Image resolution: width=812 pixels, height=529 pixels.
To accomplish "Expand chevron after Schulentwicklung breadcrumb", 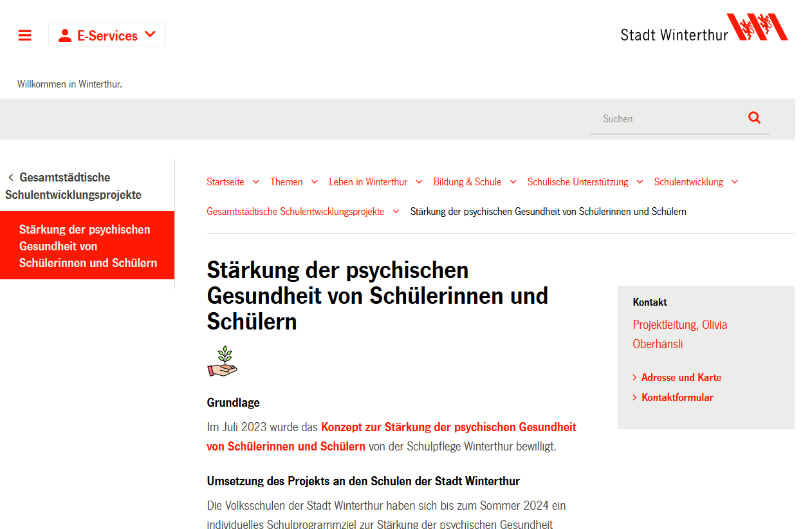I will point(735,182).
